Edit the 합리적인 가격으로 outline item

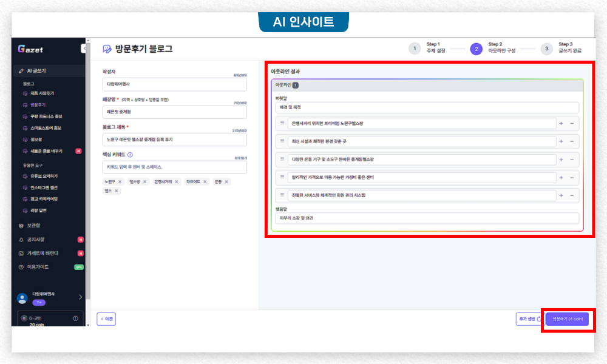[422, 178]
